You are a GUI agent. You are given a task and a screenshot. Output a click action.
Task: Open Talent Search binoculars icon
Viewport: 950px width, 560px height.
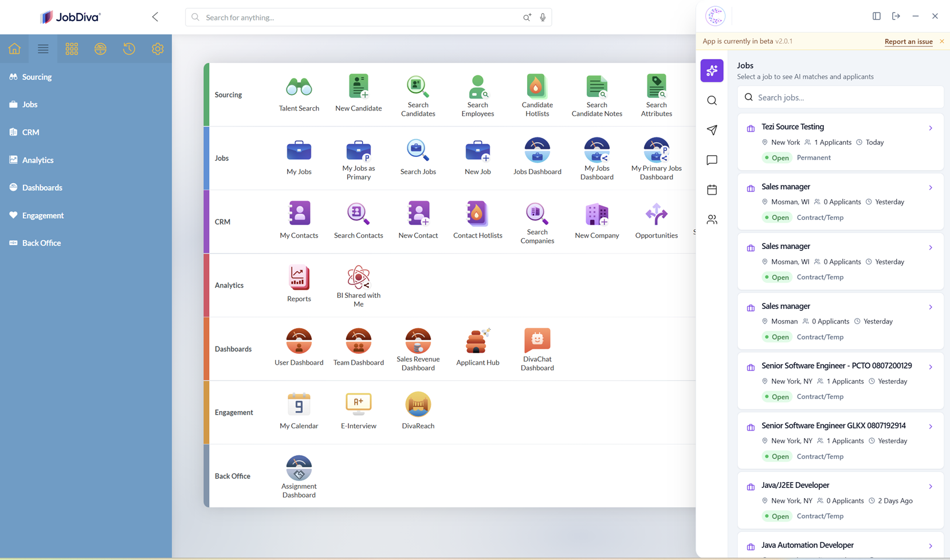point(299,87)
